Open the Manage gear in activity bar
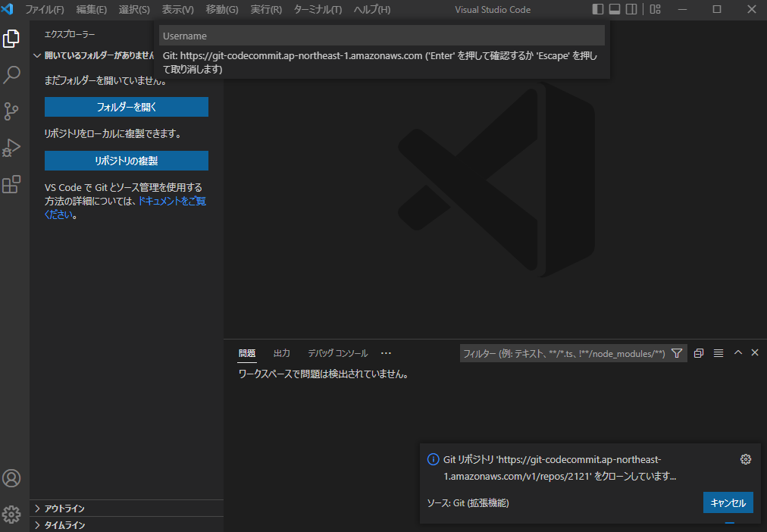 11,514
